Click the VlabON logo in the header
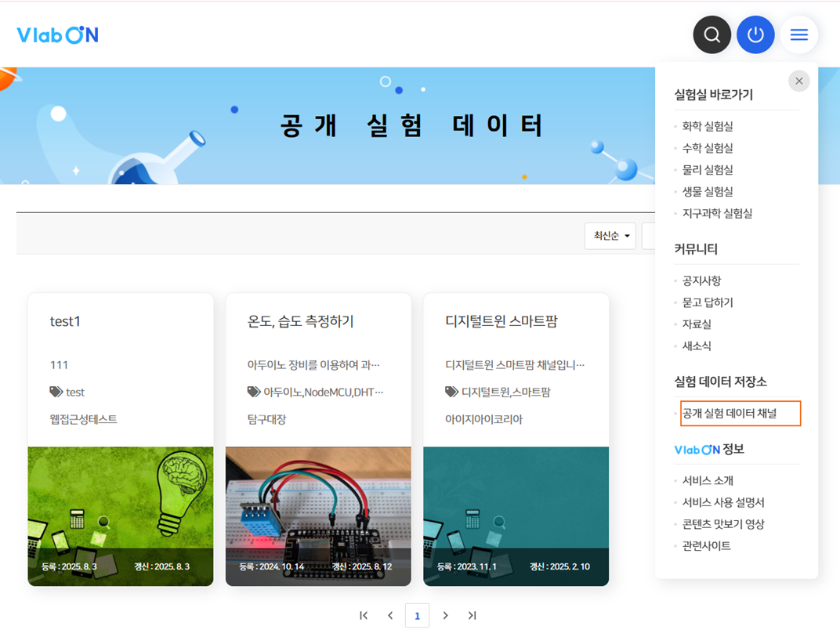Image resolution: width=840 pixels, height=644 pixels. point(57,35)
